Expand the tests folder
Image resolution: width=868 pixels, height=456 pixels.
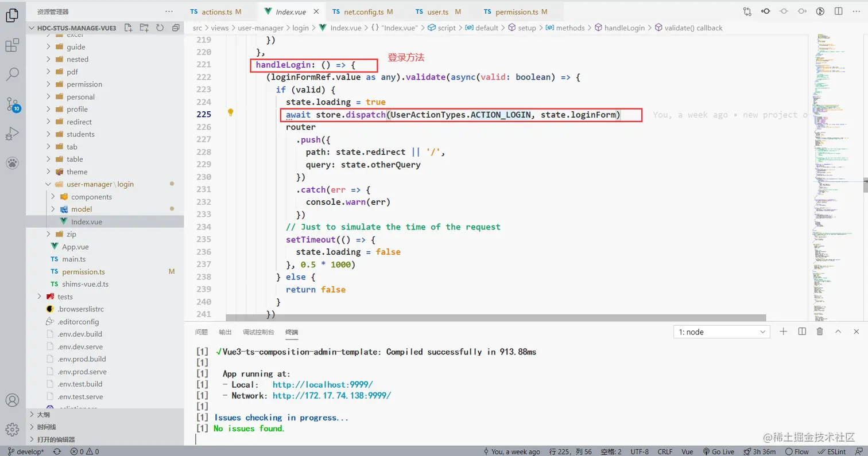pyautogui.click(x=65, y=297)
